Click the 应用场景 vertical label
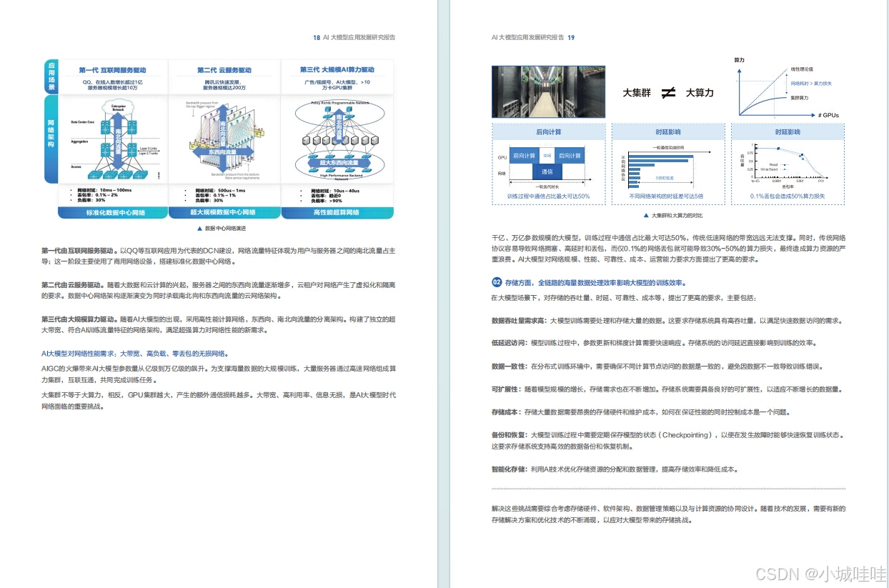Image resolution: width=889 pixels, height=588 pixels. coord(51,76)
